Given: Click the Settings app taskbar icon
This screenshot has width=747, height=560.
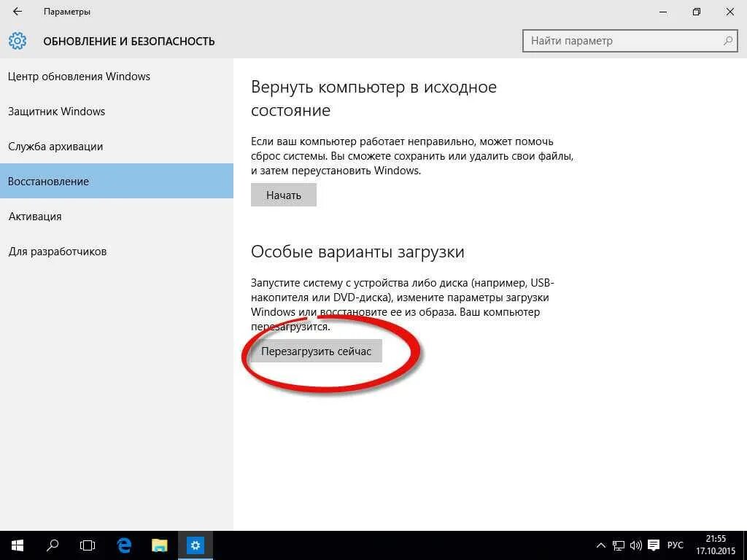Looking at the screenshot, I should point(196,545).
